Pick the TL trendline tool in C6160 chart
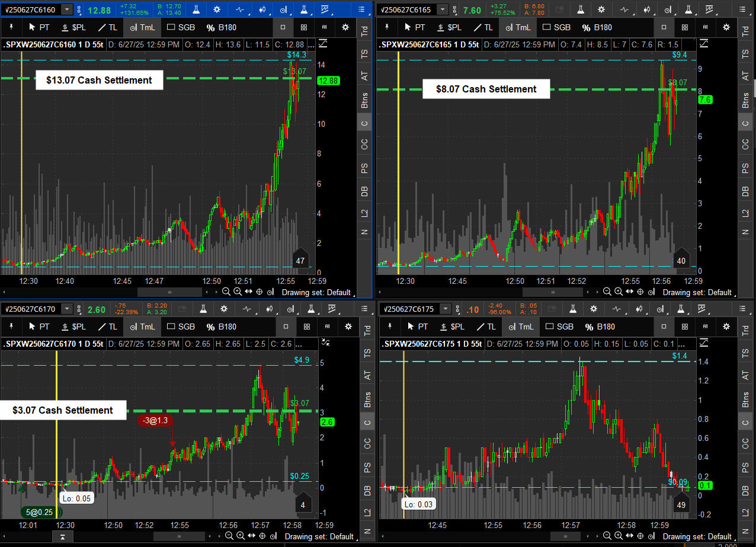756x547 pixels. 107,27
